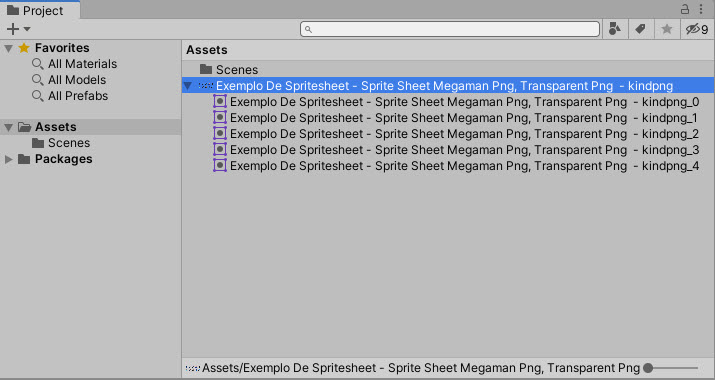Image resolution: width=715 pixels, height=380 pixels.
Task: Focus the project search field
Action: pos(450,29)
